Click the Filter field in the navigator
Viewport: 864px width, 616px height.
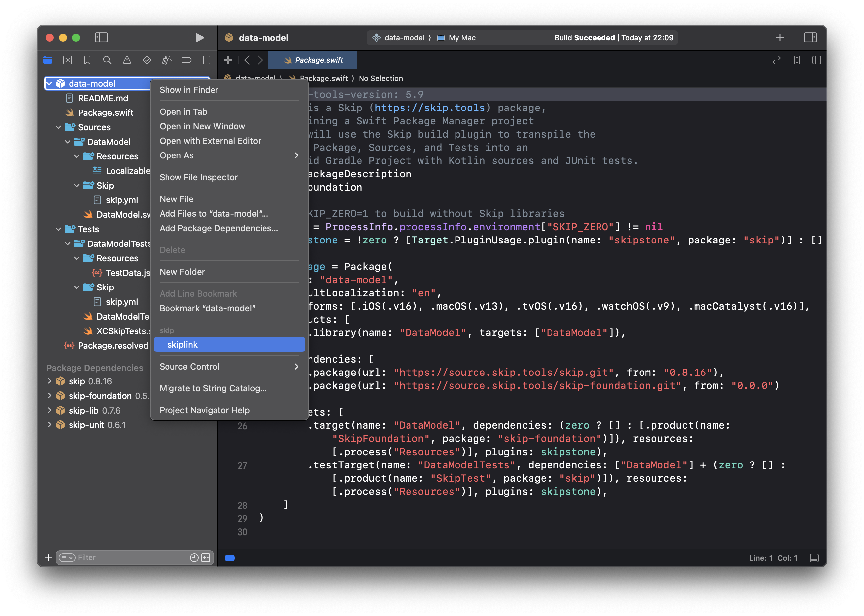[114, 557]
